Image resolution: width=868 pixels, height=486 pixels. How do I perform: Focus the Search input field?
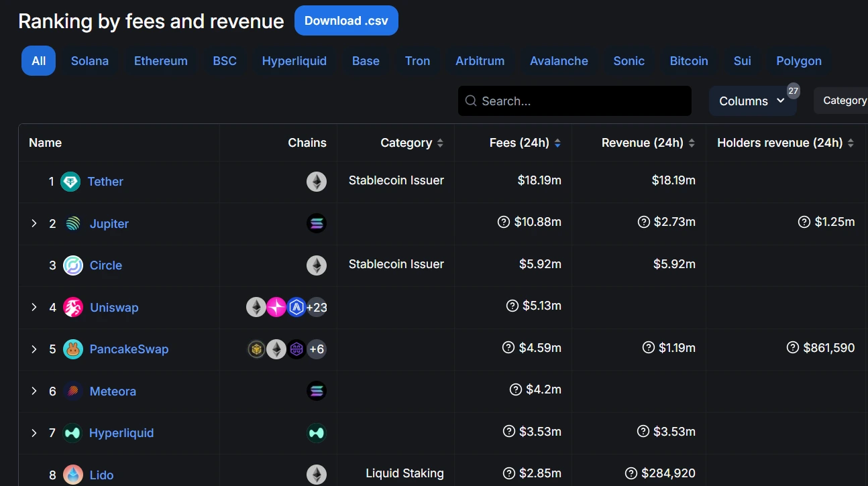[575, 101]
